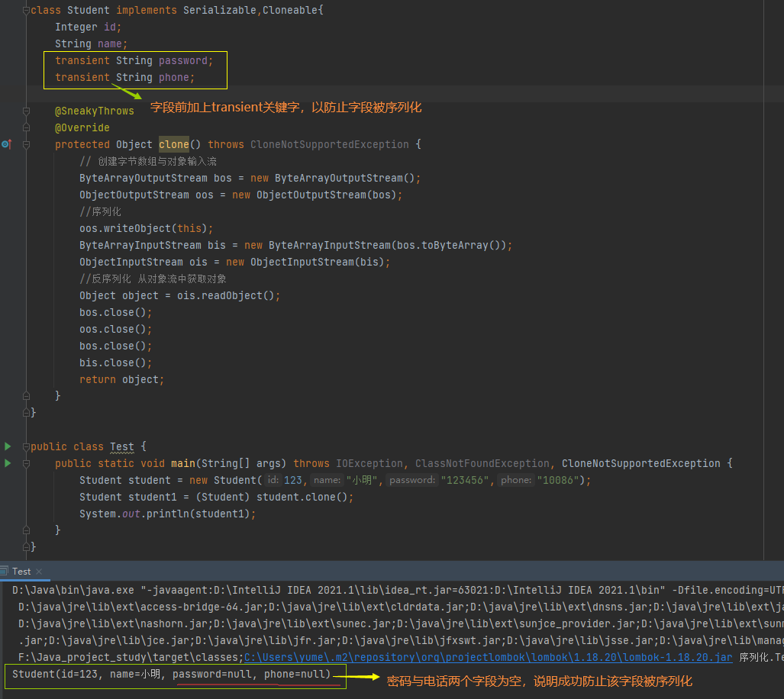Click the 'password:' parameter hint
The width and height of the screenshot is (784, 699).
tap(412, 480)
